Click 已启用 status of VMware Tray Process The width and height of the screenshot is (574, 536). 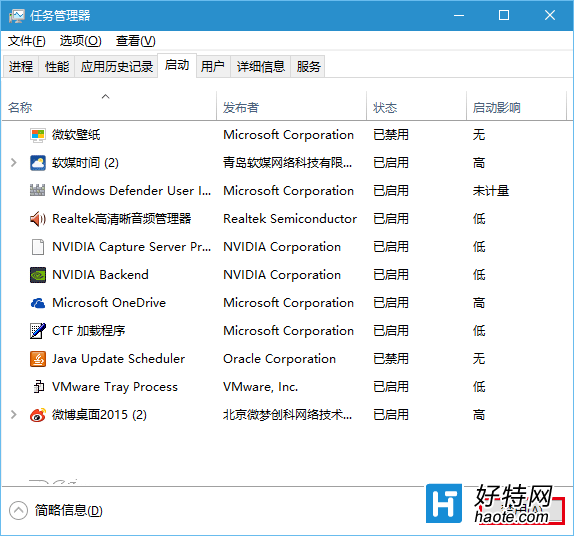pyautogui.click(x=391, y=387)
